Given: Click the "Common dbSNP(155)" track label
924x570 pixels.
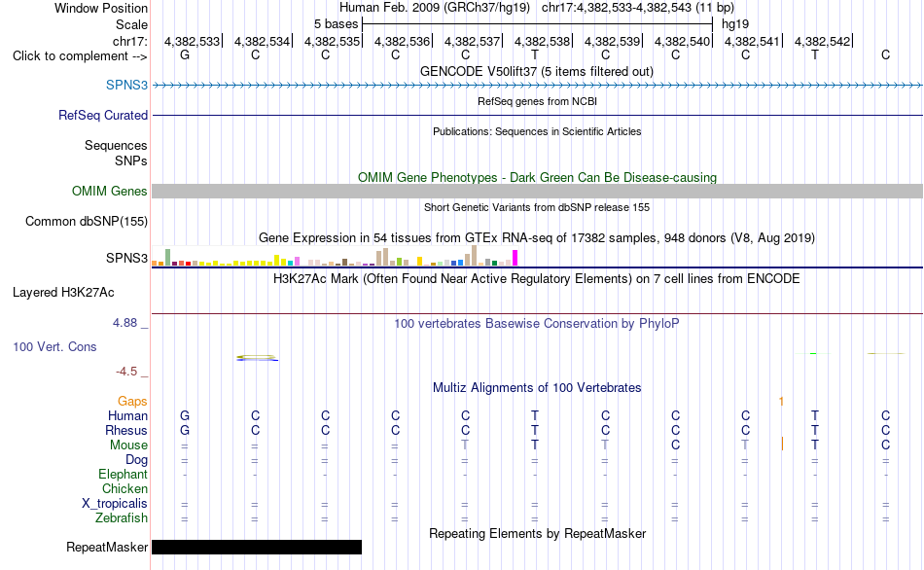Looking at the screenshot, I should [x=86, y=221].
